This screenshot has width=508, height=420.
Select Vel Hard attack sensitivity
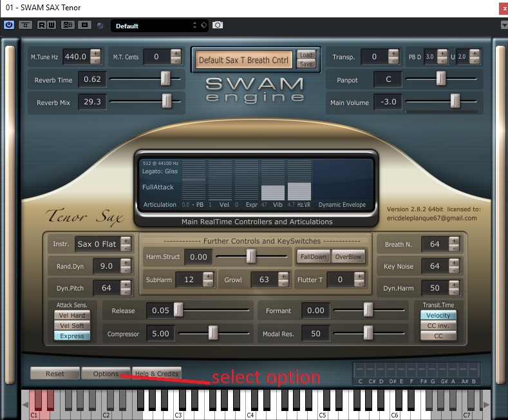[x=72, y=316]
